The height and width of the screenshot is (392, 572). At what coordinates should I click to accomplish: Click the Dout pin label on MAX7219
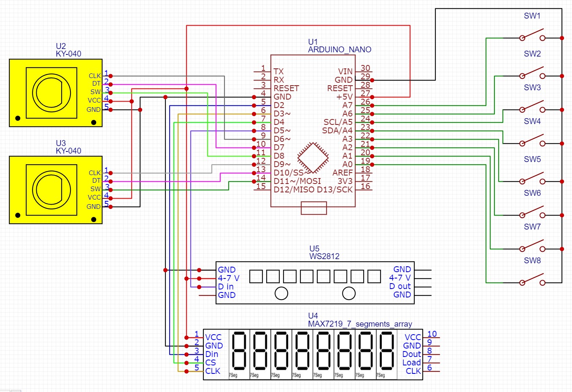pyautogui.click(x=412, y=354)
